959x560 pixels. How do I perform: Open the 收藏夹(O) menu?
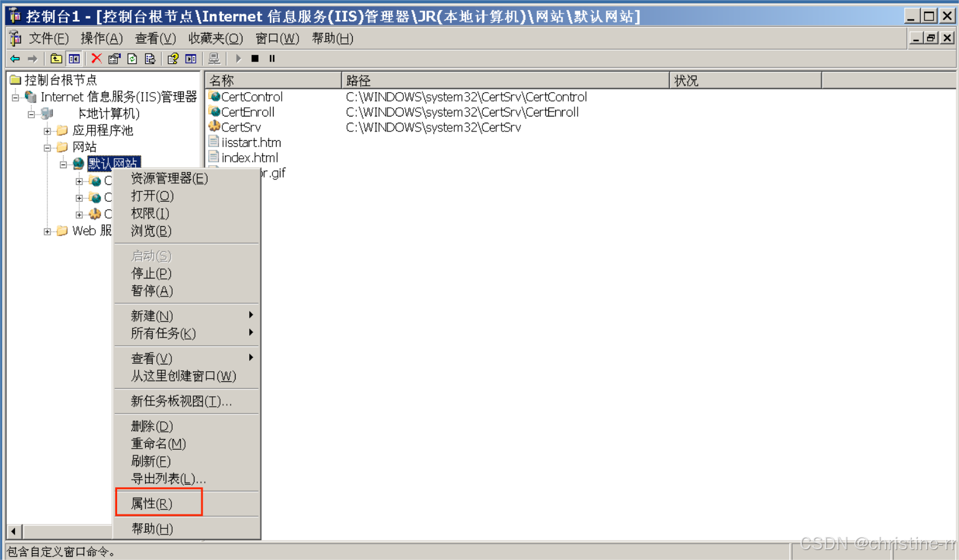tap(216, 39)
